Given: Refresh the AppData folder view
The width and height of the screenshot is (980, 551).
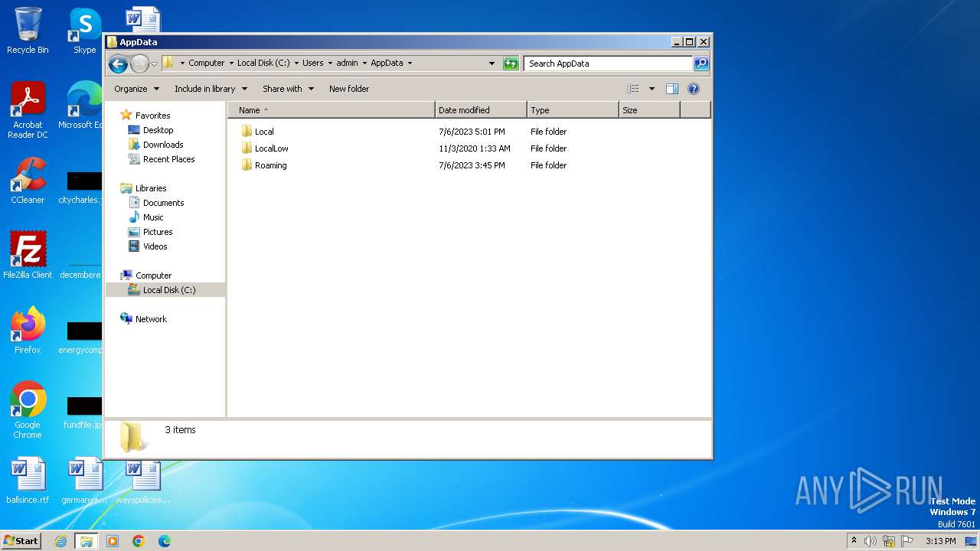Looking at the screenshot, I should pyautogui.click(x=511, y=64).
